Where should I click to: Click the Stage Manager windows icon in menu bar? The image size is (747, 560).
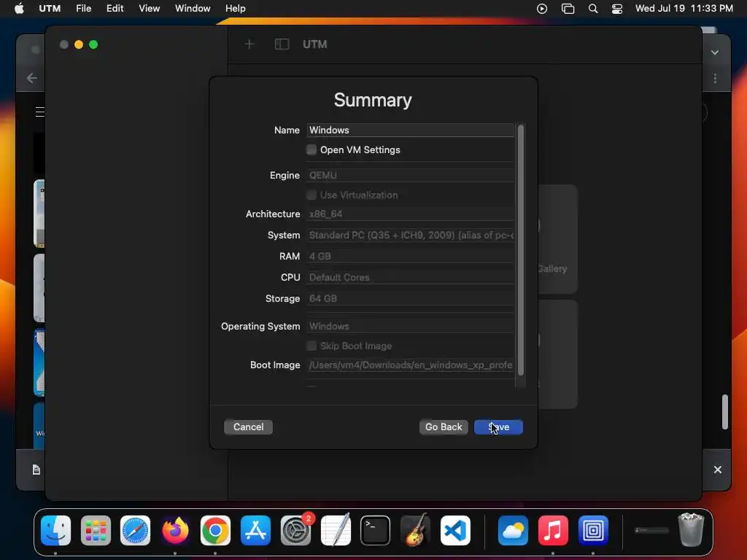pos(568,9)
